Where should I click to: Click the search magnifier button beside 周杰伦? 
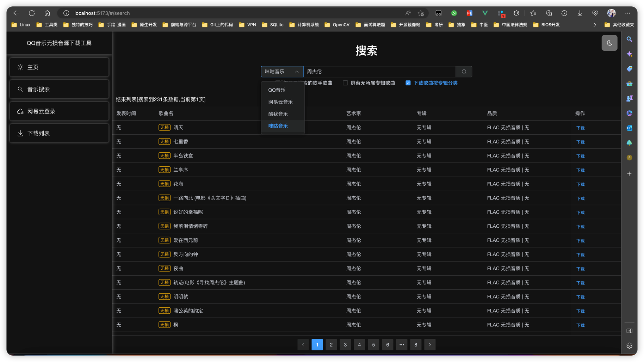click(464, 72)
